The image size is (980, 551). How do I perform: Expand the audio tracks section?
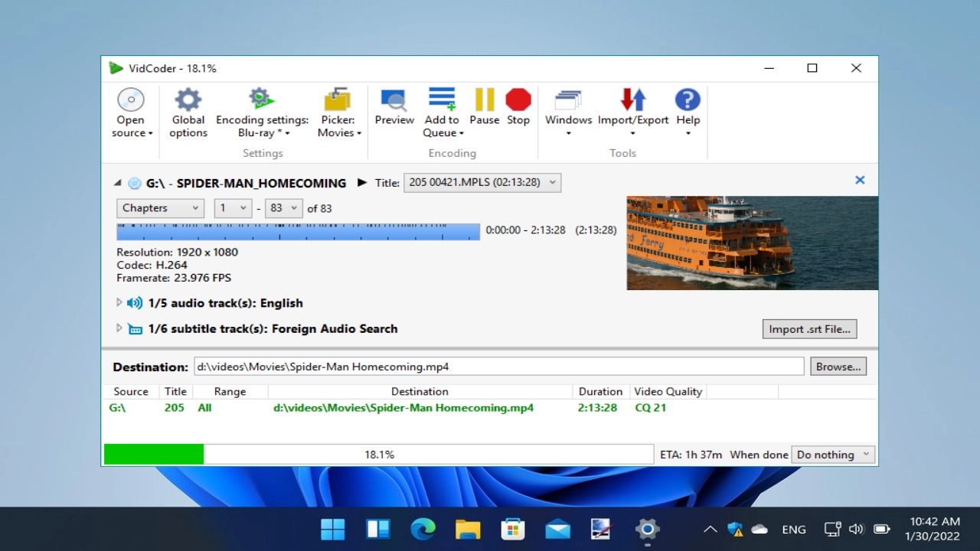[119, 303]
